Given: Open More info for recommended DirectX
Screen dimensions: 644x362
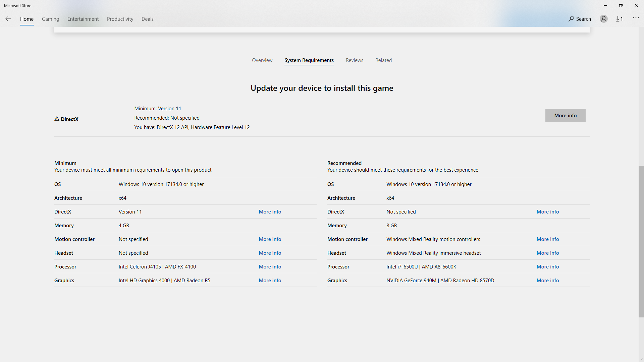Looking at the screenshot, I should coord(548,212).
